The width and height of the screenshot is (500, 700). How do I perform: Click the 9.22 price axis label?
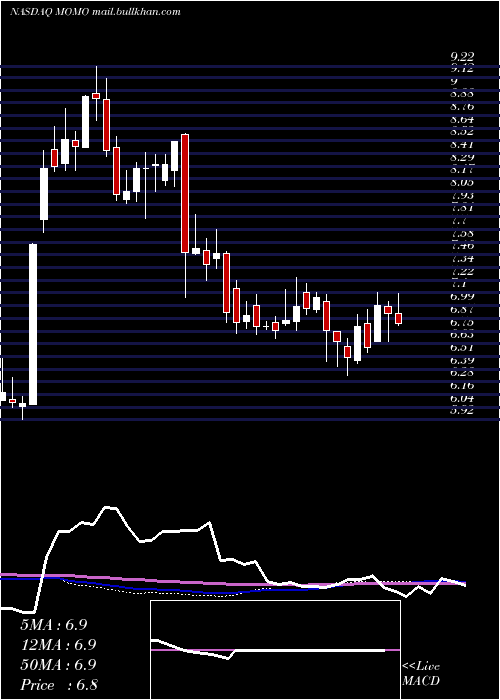[x=462, y=56]
